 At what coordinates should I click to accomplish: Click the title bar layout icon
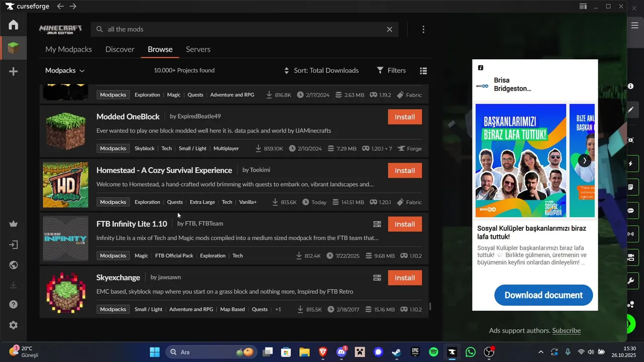583,6
